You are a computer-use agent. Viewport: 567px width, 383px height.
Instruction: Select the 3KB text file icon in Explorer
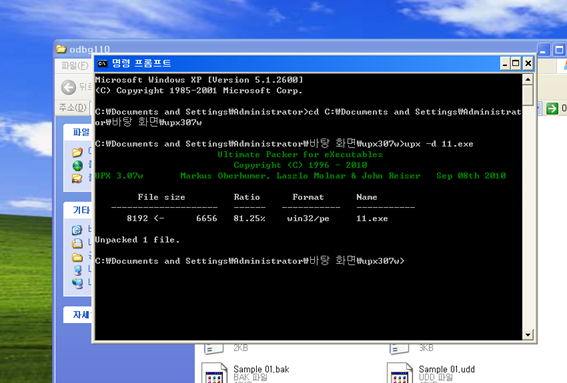click(399, 349)
